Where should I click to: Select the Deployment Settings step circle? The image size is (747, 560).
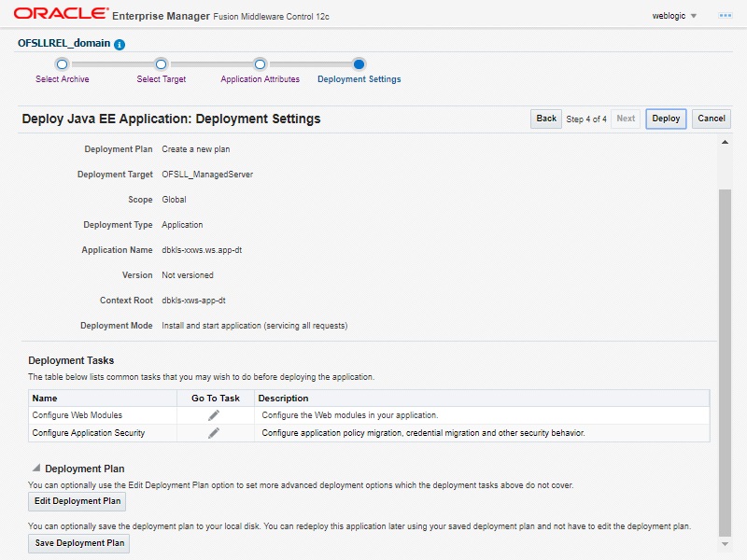(359, 63)
